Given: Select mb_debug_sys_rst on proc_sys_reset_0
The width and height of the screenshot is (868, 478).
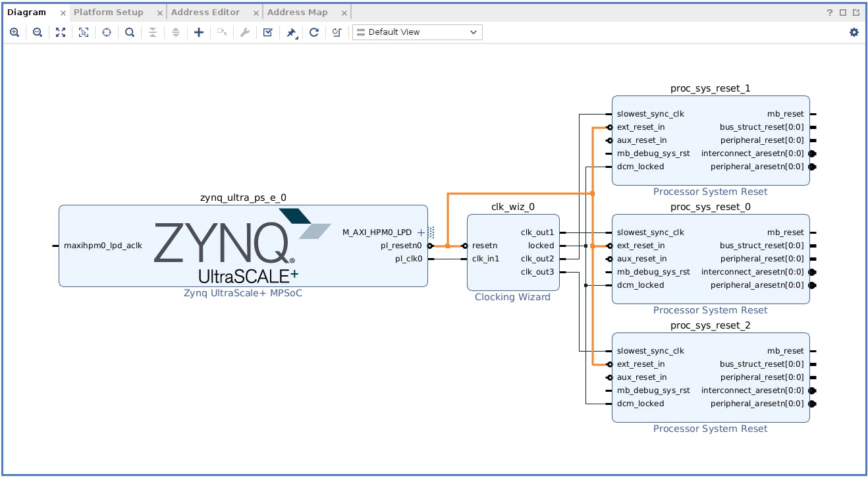Looking at the screenshot, I should click(x=653, y=272).
